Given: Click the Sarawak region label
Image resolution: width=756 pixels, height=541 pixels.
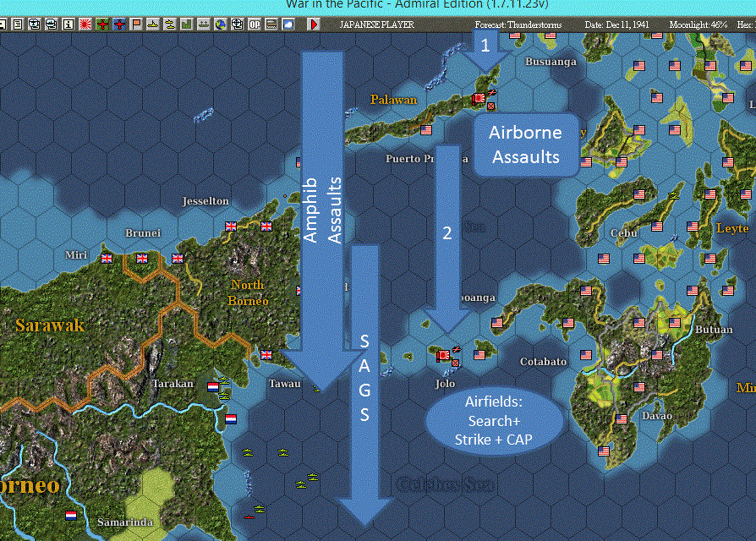Looking at the screenshot, I should click(x=50, y=325).
